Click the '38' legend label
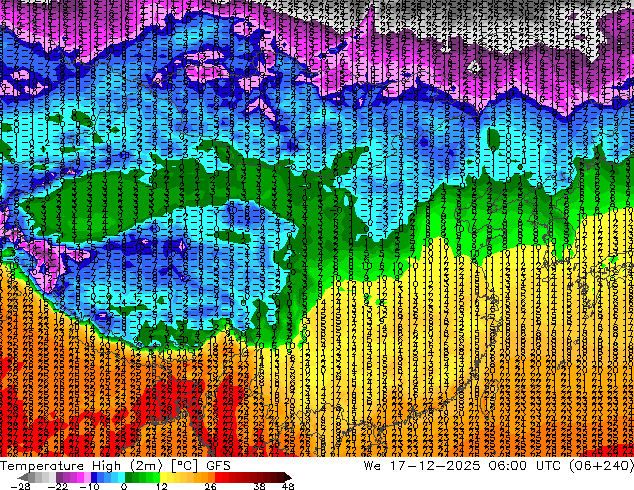This screenshot has height=490, width=634. (259, 486)
